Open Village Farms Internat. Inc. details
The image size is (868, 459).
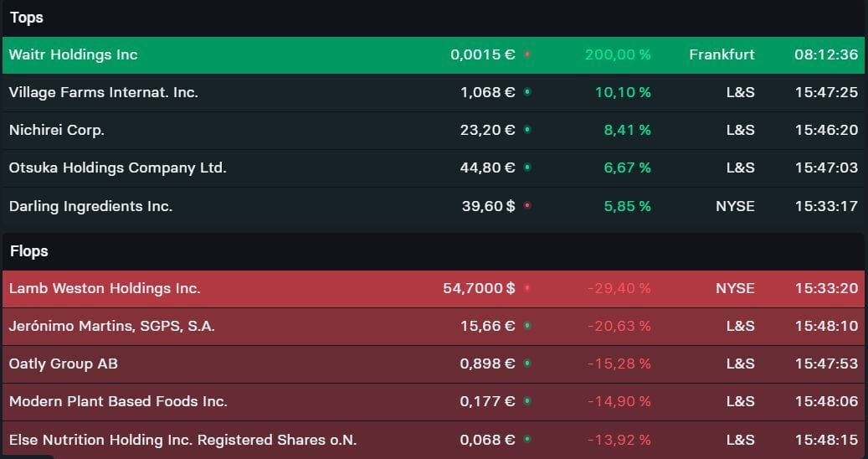(x=104, y=92)
